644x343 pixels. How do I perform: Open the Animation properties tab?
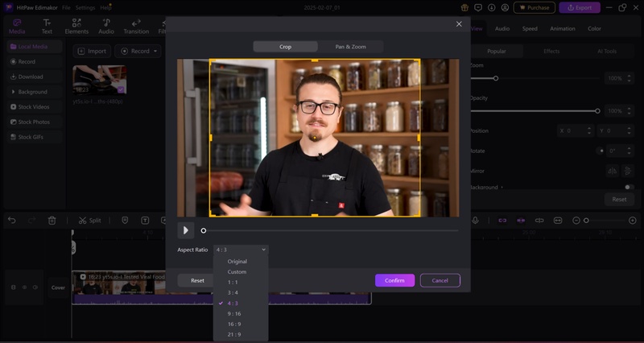pyautogui.click(x=563, y=29)
